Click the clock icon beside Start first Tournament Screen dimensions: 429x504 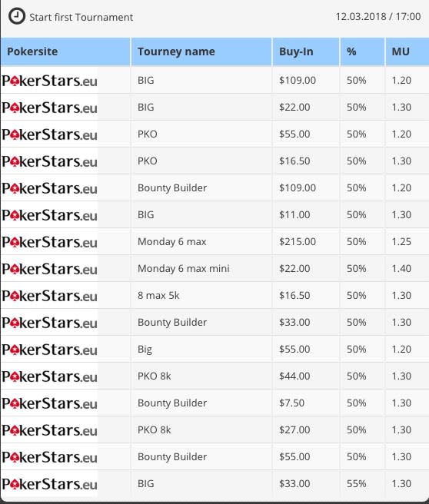(17, 16)
